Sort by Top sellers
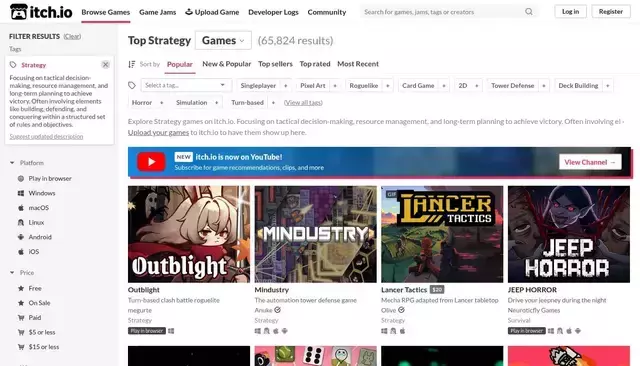This screenshot has height=366, width=640. pyautogui.click(x=275, y=64)
